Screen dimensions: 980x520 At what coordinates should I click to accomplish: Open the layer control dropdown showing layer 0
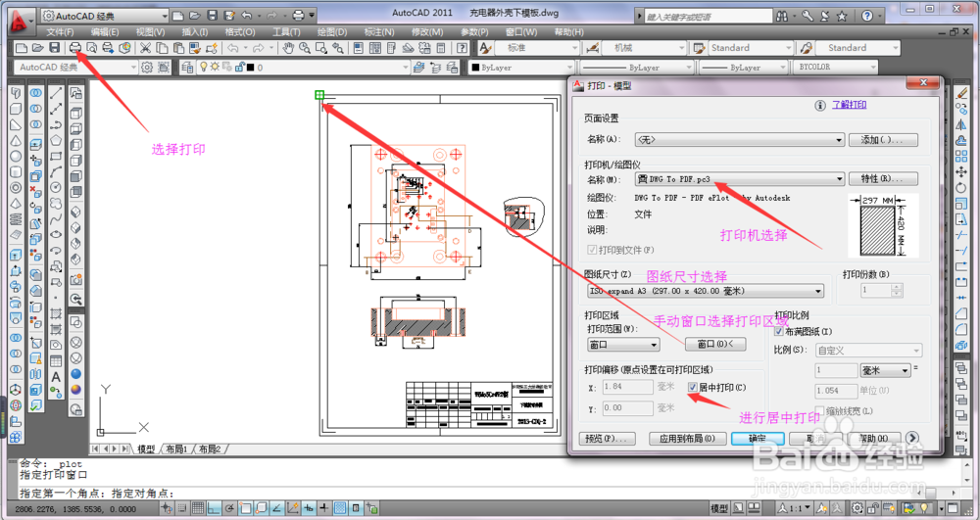[x=304, y=68]
